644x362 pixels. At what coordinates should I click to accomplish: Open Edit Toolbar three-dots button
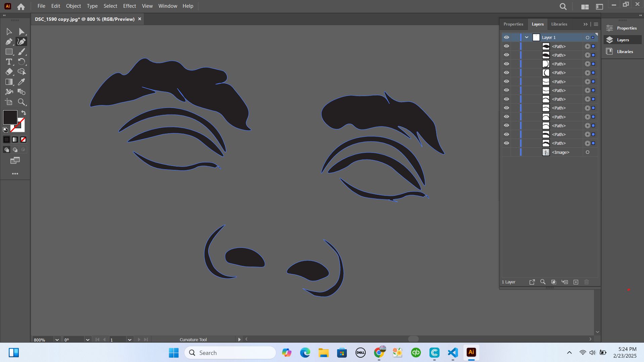tap(15, 174)
